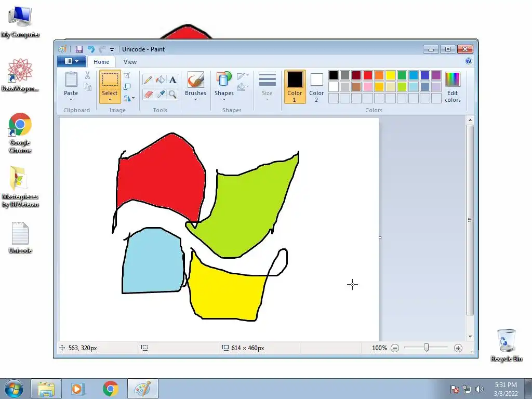Image resolution: width=532 pixels, height=399 pixels.
Task: Click the vertical scrollbar up arrow
Action: pos(470,120)
